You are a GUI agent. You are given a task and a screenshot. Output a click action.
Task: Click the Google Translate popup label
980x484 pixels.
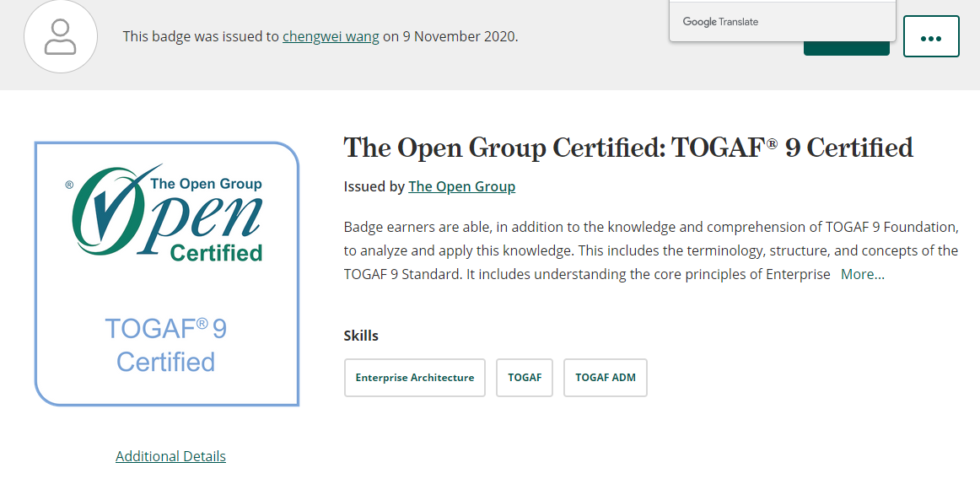coord(720,22)
